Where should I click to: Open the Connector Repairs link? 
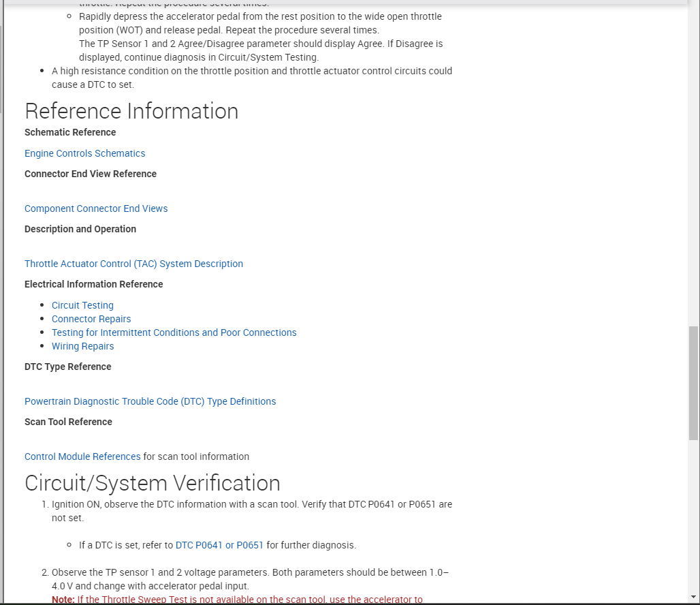(x=91, y=319)
